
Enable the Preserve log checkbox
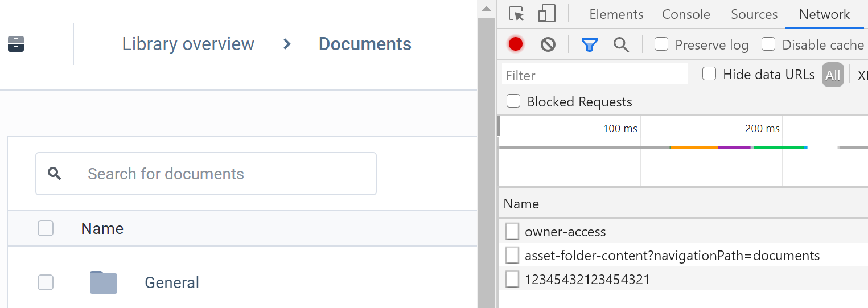[x=661, y=44]
